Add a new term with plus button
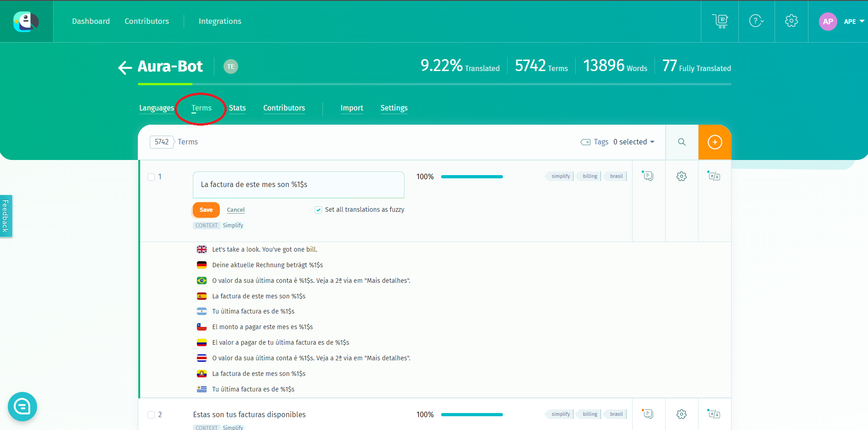This screenshot has width=868, height=430. click(x=715, y=142)
